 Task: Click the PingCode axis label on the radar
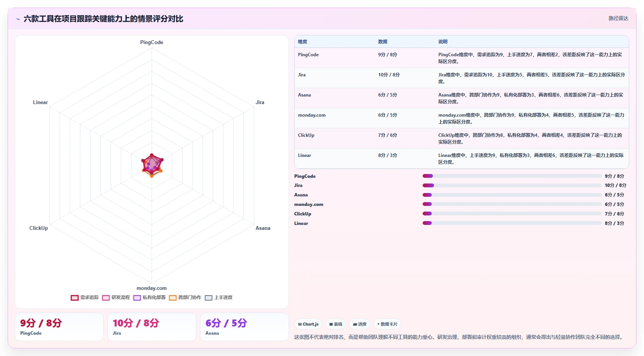[152, 42]
